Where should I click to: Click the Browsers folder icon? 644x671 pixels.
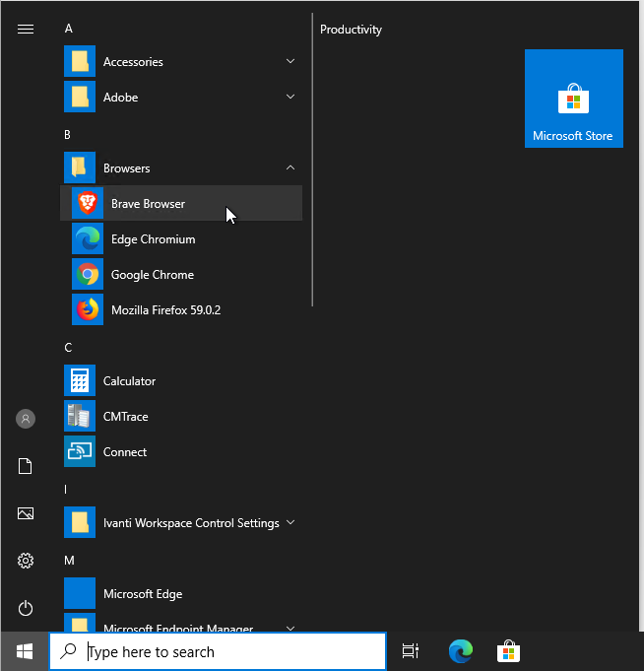tap(80, 168)
